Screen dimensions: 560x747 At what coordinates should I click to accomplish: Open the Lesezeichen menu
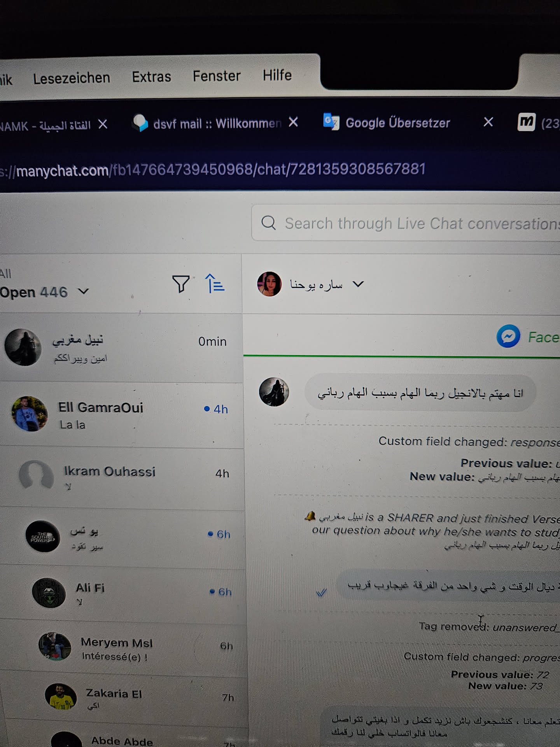click(x=72, y=78)
